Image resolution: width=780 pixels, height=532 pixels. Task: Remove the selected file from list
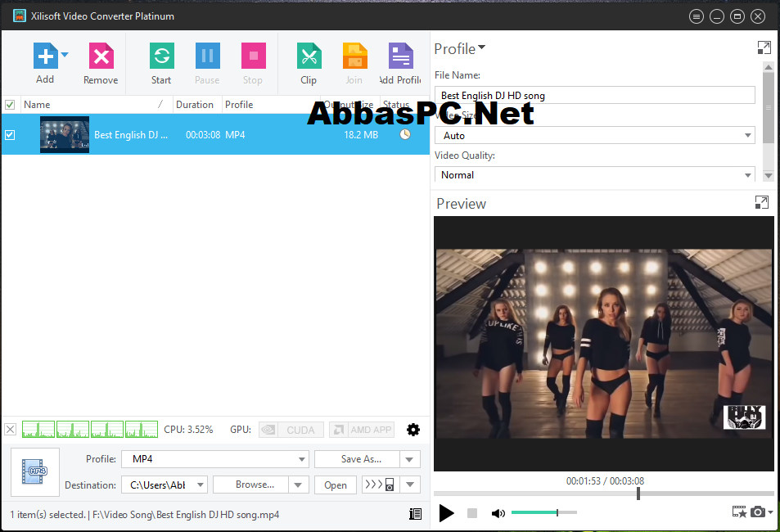click(x=101, y=56)
